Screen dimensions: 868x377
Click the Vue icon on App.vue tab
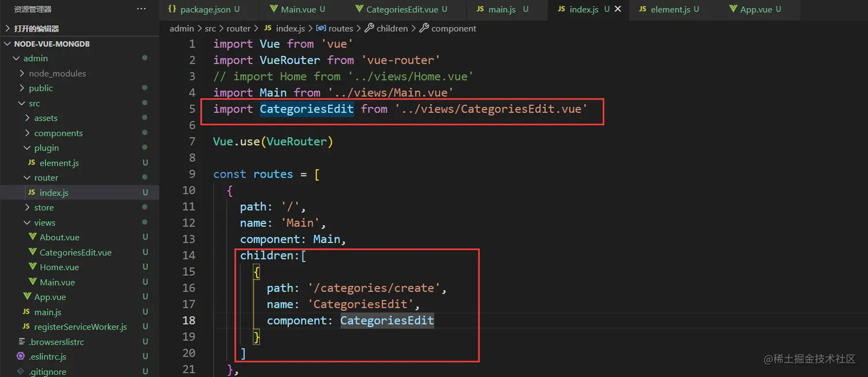tap(733, 9)
